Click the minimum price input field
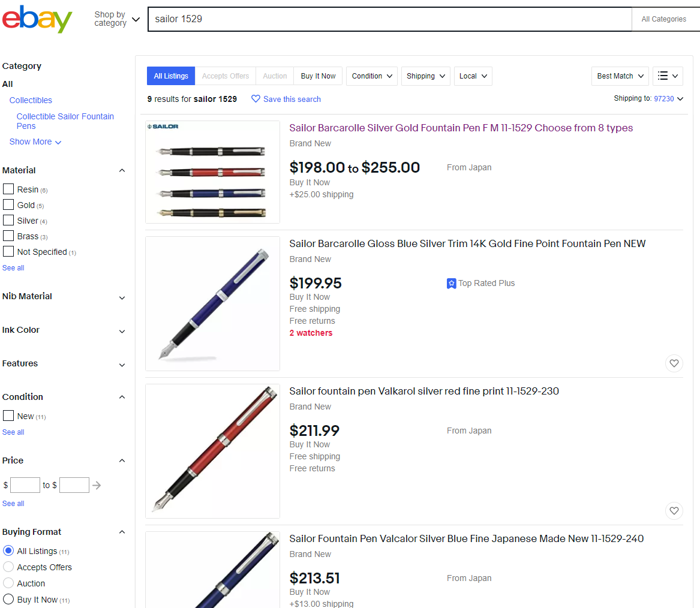This screenshot has height=608, width=700. click(x=25, y=485)
